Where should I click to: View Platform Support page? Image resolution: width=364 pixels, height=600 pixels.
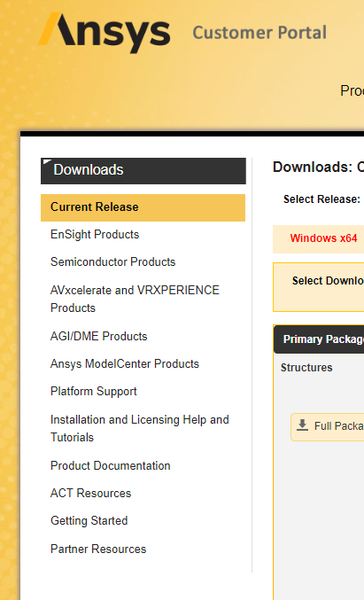94,391
